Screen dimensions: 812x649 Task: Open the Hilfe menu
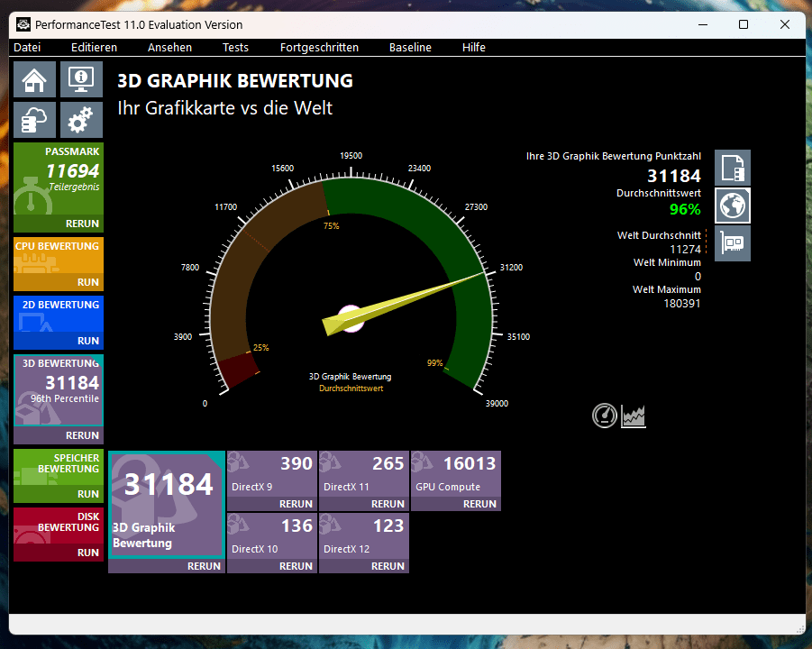[474, 47]
